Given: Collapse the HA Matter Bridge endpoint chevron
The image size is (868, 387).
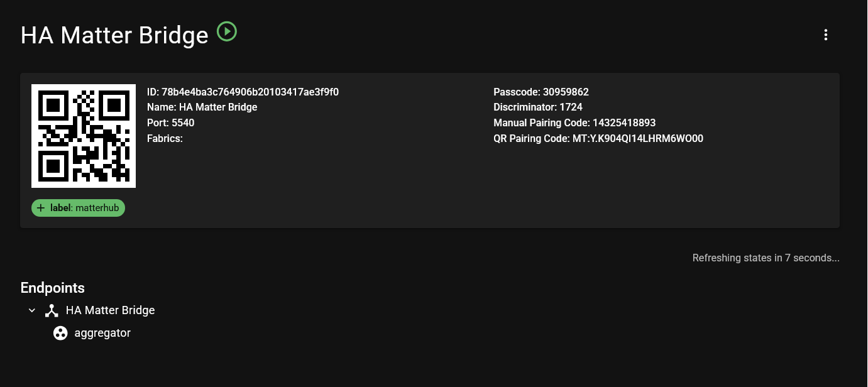Looking at the screenshot, I should coord(32,310).
